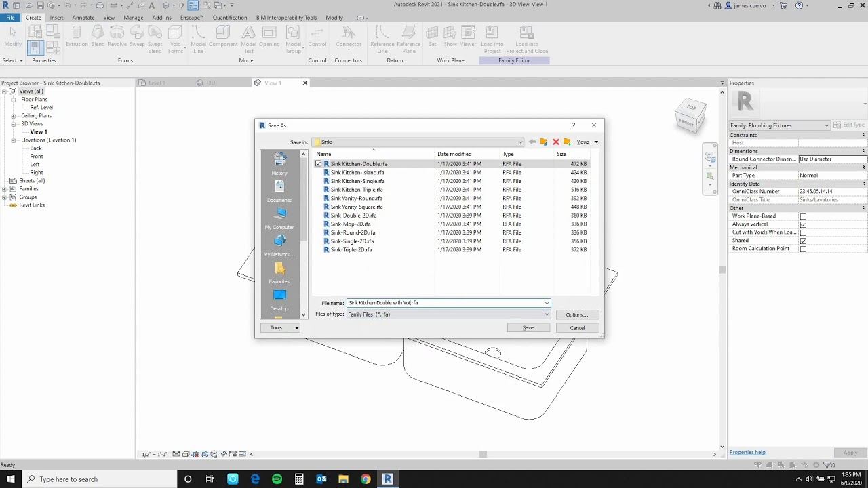Click in the File name input field

click(x=444, y=303)
